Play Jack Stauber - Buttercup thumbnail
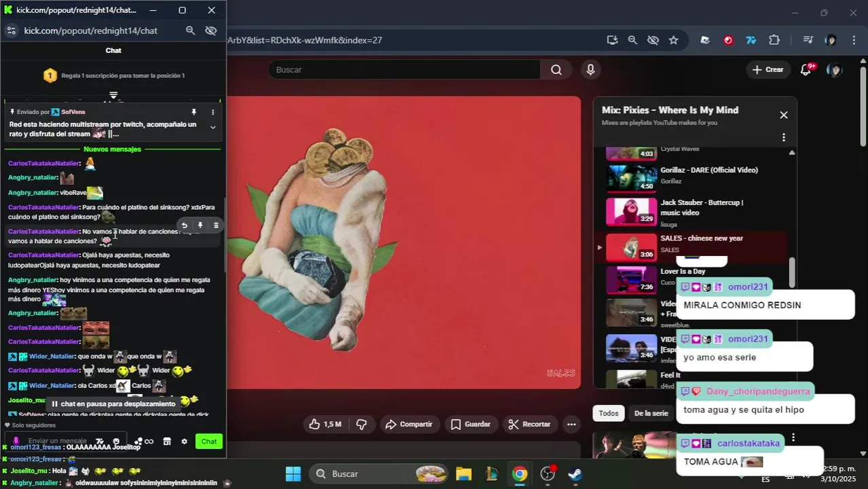The width and height of the screenshot is (868, 489). click(631, 212)
